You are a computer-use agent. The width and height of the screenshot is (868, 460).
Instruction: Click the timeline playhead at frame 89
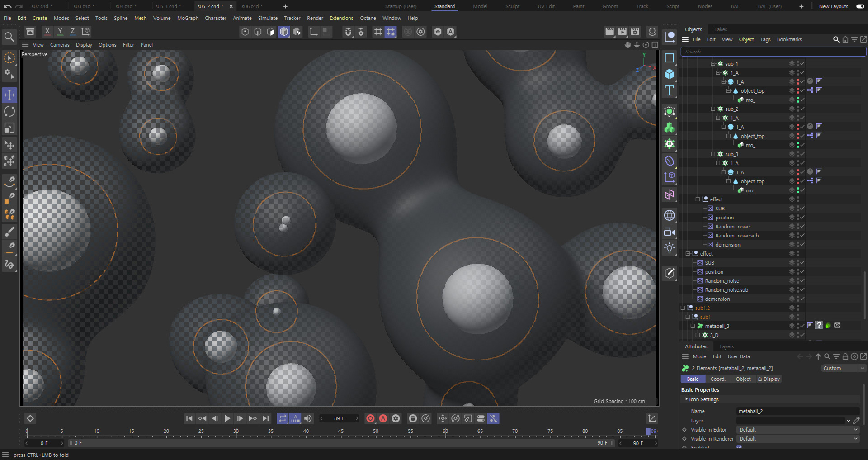point(648,432)
